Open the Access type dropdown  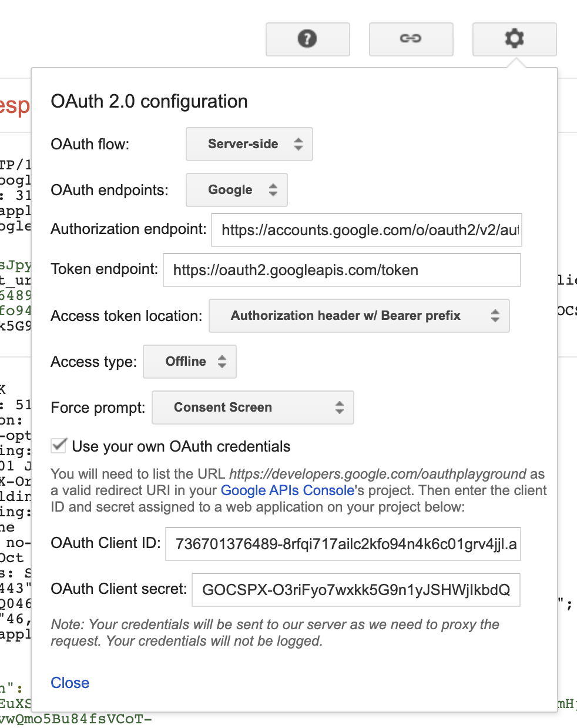point(189,362)
